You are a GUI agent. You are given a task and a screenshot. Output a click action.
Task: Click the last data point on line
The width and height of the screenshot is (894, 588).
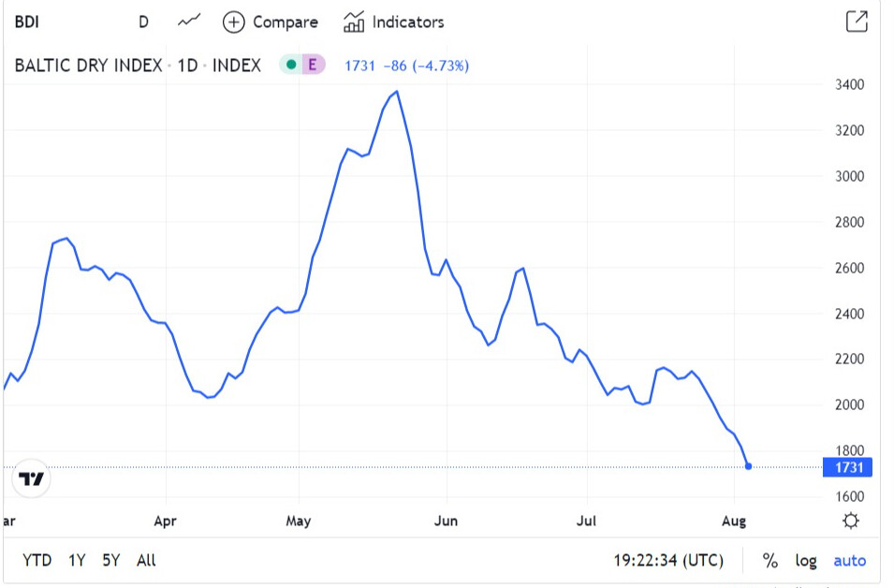tap(748, 465)
